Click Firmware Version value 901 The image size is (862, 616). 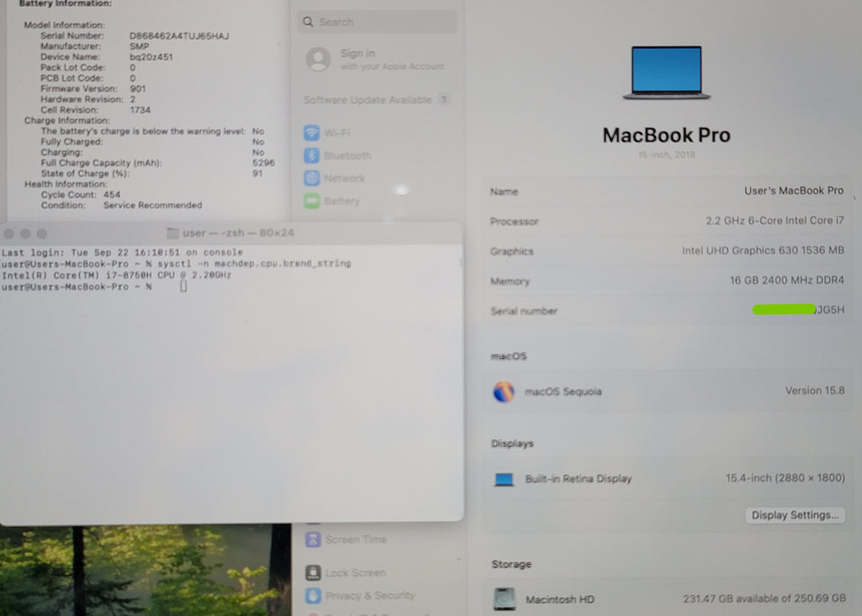[x=137, y=89]
